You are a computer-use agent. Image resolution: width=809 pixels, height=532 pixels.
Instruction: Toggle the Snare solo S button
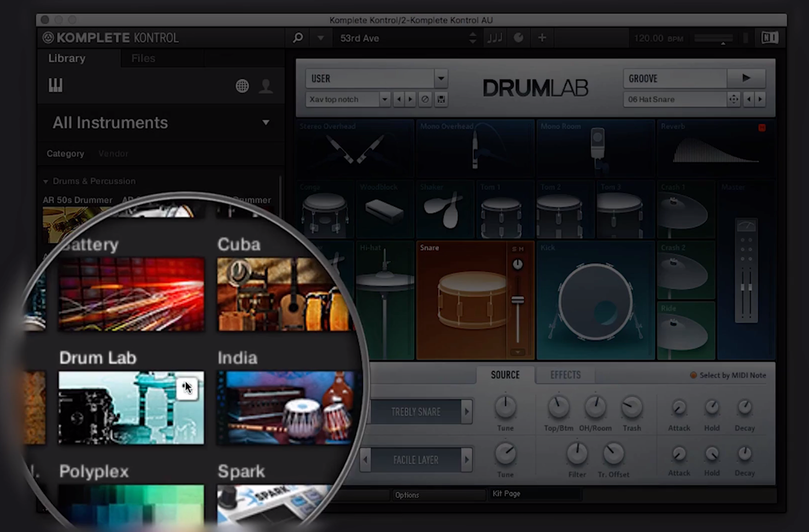pyautogui.click(x=514, y=249)
